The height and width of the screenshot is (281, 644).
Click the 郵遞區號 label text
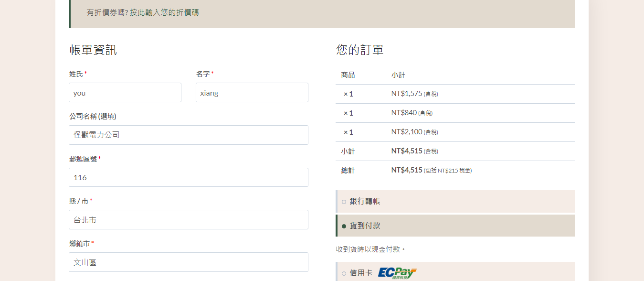[83, 159]
